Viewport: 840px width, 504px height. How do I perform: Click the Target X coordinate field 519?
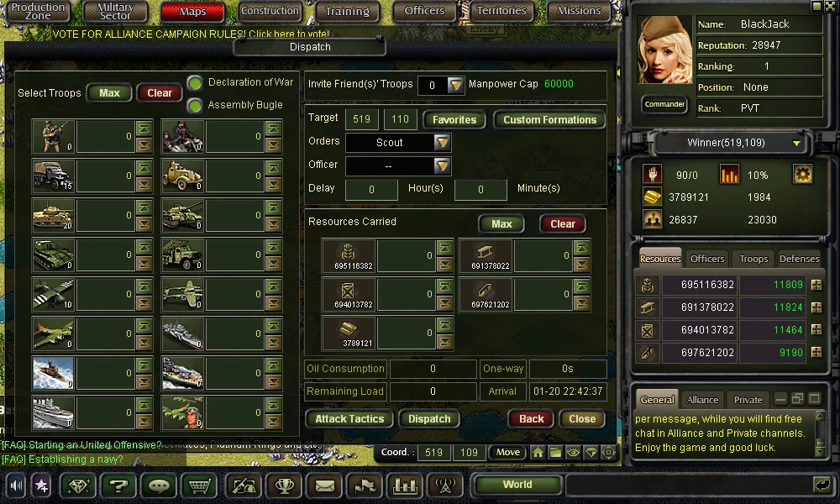point(361,119)
